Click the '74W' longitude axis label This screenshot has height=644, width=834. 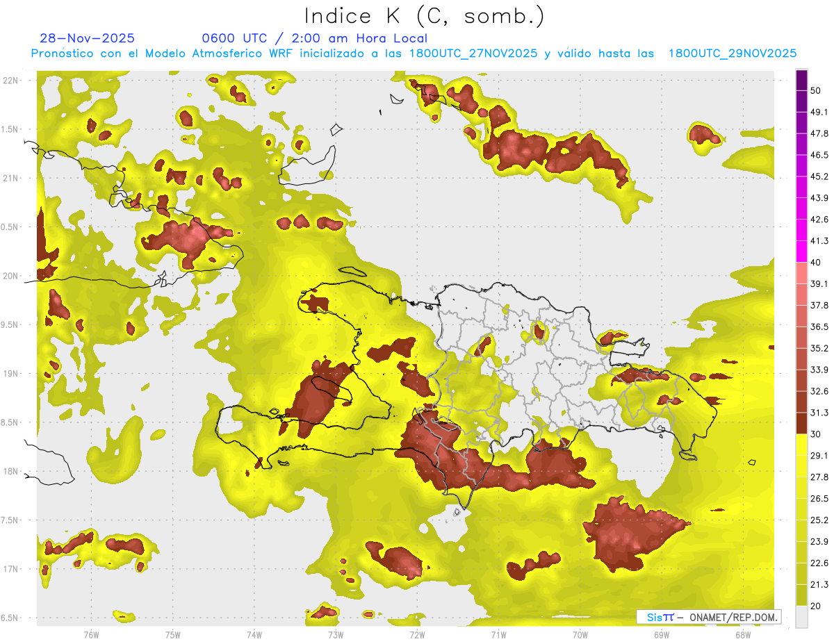click(254, 635)
